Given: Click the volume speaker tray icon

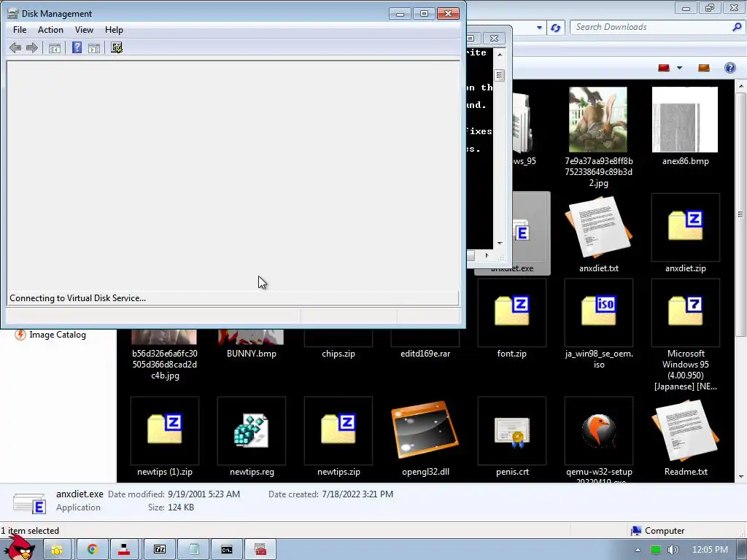Looking at the screenshot, I should tap(673, 550).
